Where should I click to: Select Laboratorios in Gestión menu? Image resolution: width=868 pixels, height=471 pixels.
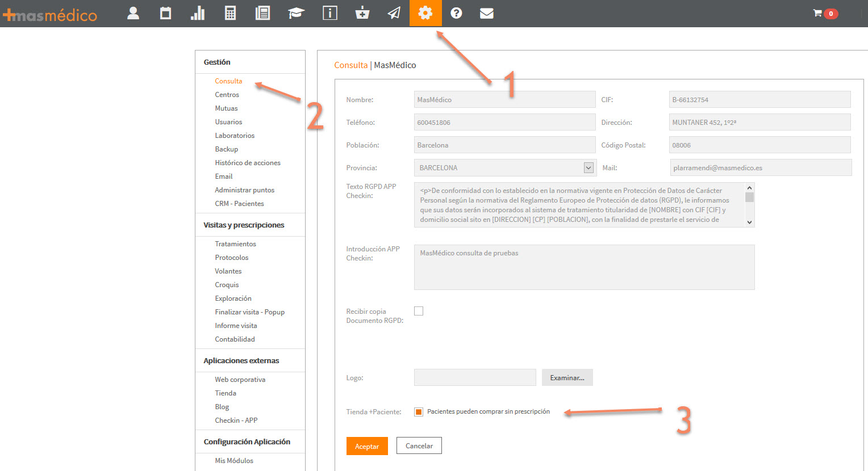(x=235, y=136)
